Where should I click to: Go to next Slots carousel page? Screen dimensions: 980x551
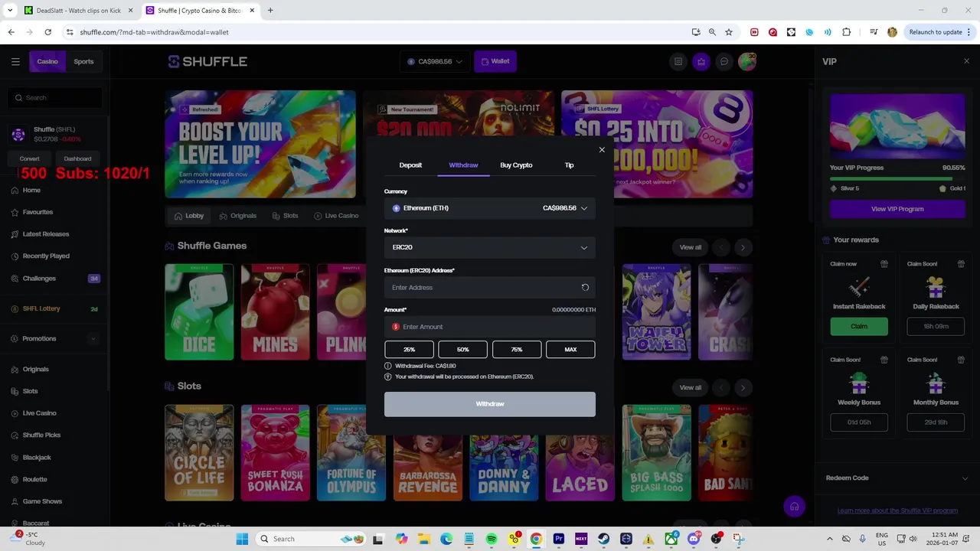tap(743, 387)
